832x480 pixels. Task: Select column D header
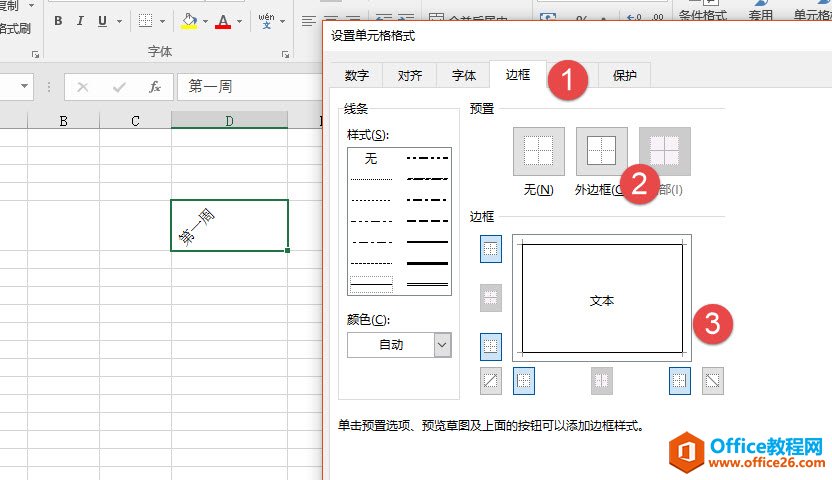pos(229,120)
